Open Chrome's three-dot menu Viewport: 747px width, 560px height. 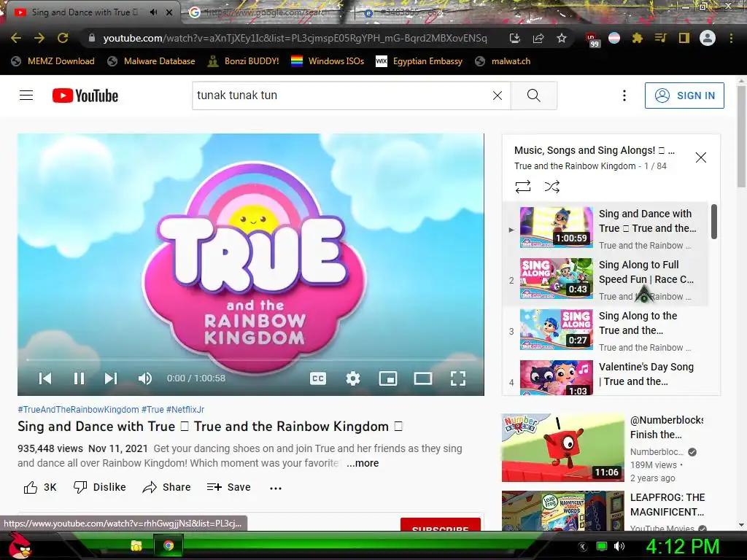click(731, 38)
